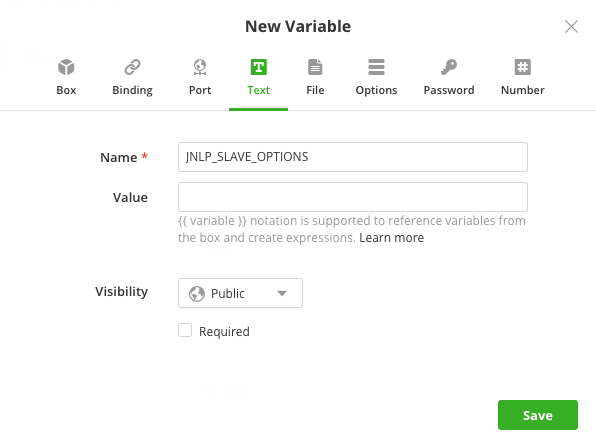596x448 pixels.
Task: Click the cube icon for Box type
Action: [x=66, y=67]
